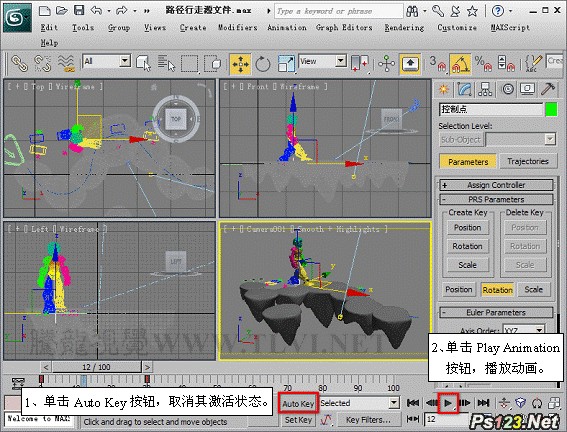Image resolution: width=567 pixels, height=432 pixels.
Task: Click the Trajectories button
Action: click(528, 161)
